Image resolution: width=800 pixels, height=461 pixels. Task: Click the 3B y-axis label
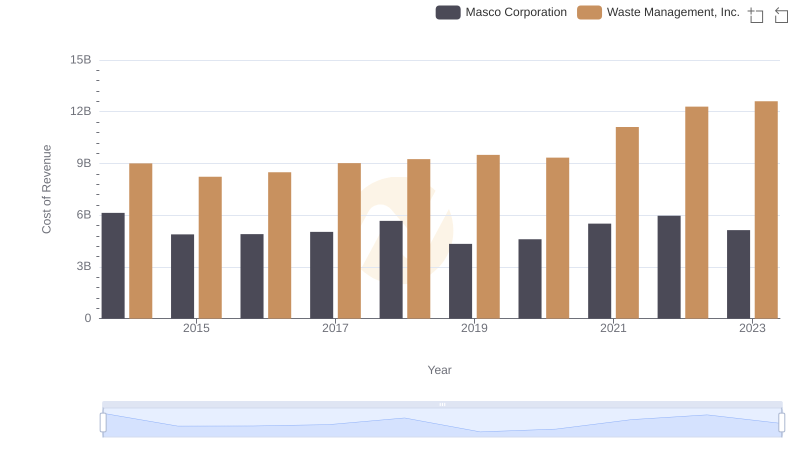coord(84,266)
